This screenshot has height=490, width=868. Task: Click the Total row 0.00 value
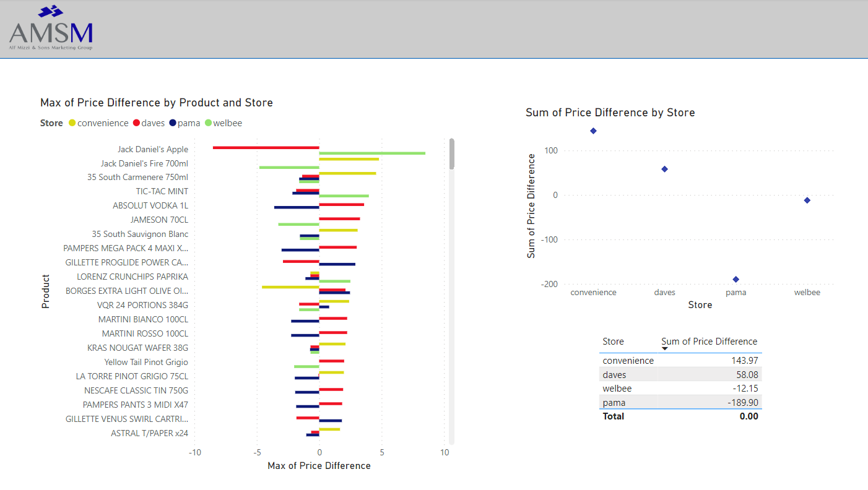749,416
